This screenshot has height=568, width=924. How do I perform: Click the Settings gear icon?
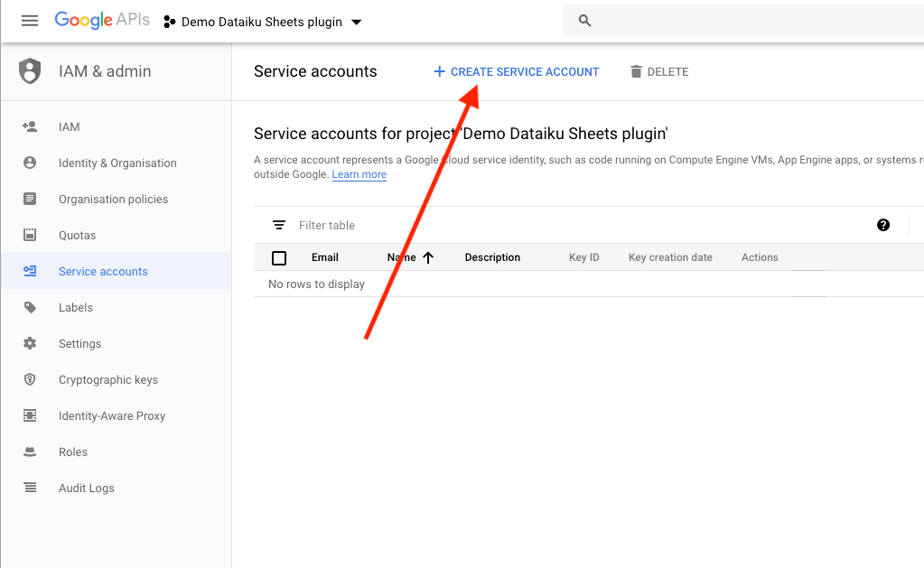pos(30,343)
